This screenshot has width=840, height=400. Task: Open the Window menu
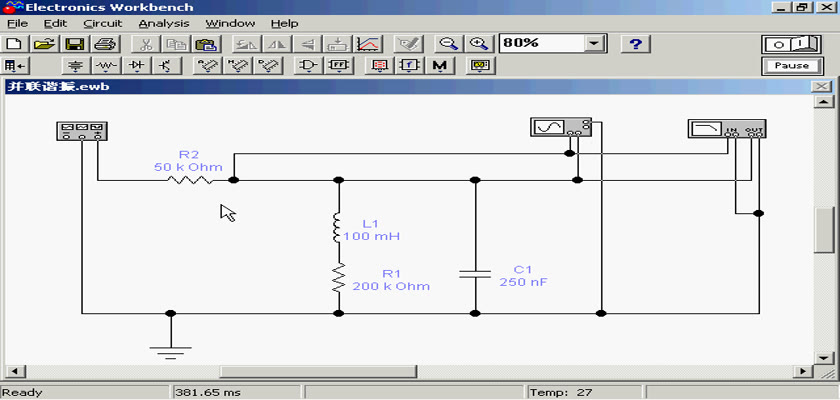pos(230,24)
